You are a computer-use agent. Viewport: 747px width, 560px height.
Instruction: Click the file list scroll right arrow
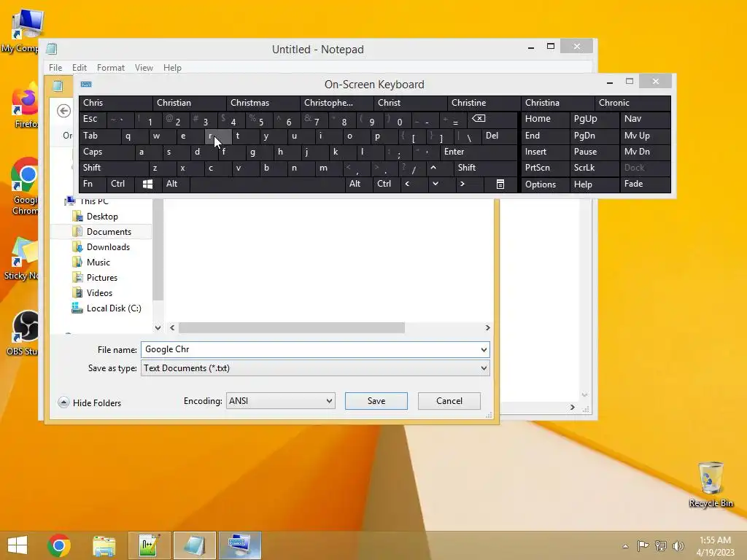pos(487,327)
